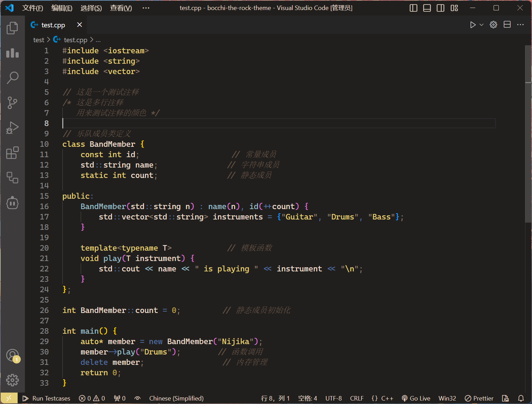532x404 pixels.
Task: Click the "Guitar" string on line 17
Action: pos(300,217)
